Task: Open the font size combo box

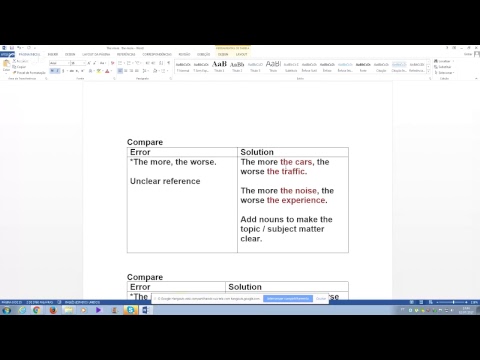Action: pos(78,63)
